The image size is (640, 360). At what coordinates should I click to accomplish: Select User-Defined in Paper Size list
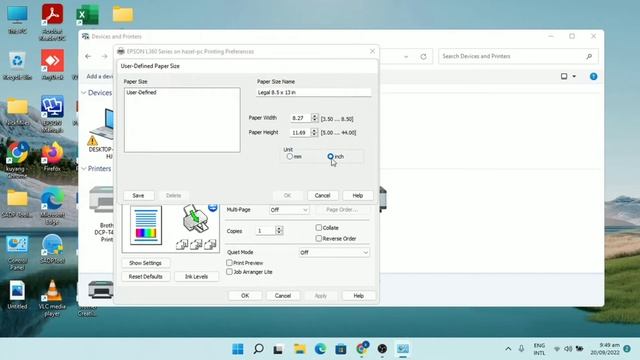click(x=141, y=93)
